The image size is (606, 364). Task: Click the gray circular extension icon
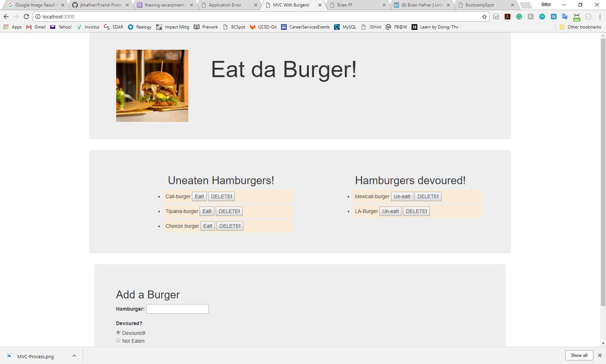(588, 17)
